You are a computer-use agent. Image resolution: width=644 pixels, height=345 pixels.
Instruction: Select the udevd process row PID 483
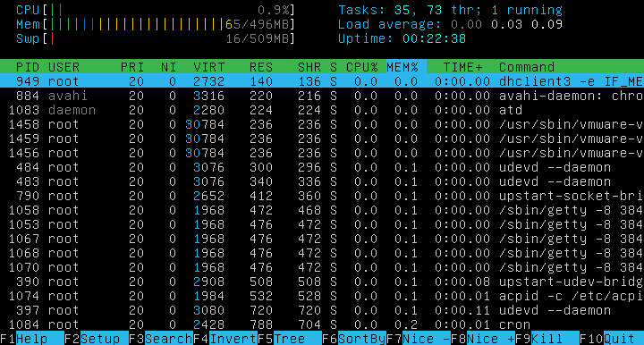(322, 181)
